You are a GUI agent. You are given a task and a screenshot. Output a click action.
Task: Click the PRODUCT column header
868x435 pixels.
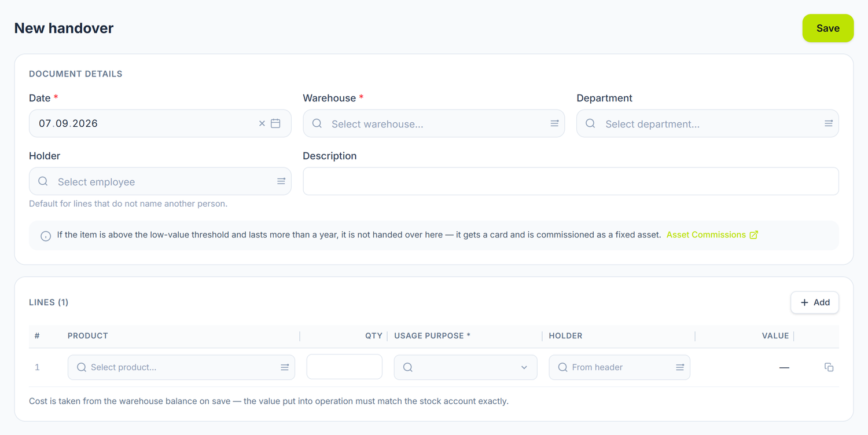click(88, 336)
